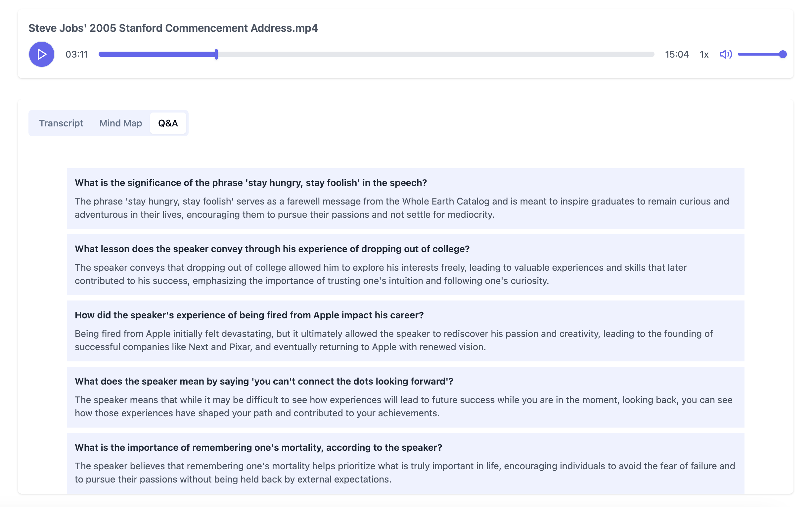This screenshot has width=812, height=507.
Task: Click the 'stay hungry, stay foolish' question
Action: [250, 183]
